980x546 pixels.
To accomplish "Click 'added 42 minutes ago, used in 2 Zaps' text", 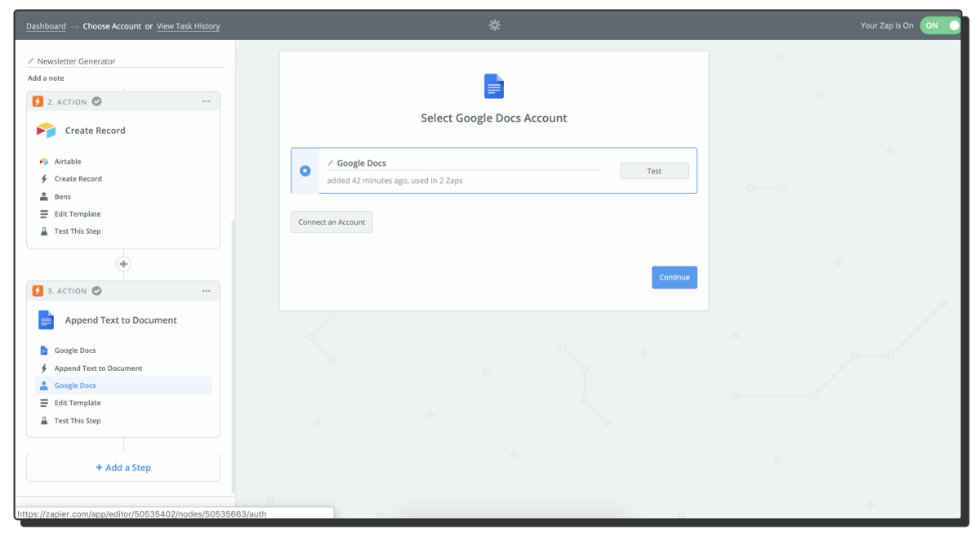I will [395, 181].
